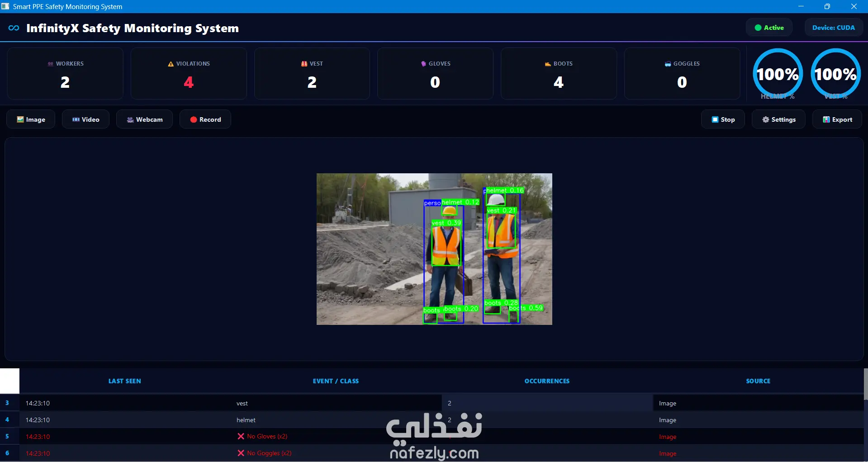Click the Device: CUDA badge
This screenshot has width=868, height=462.
[834, 28]
